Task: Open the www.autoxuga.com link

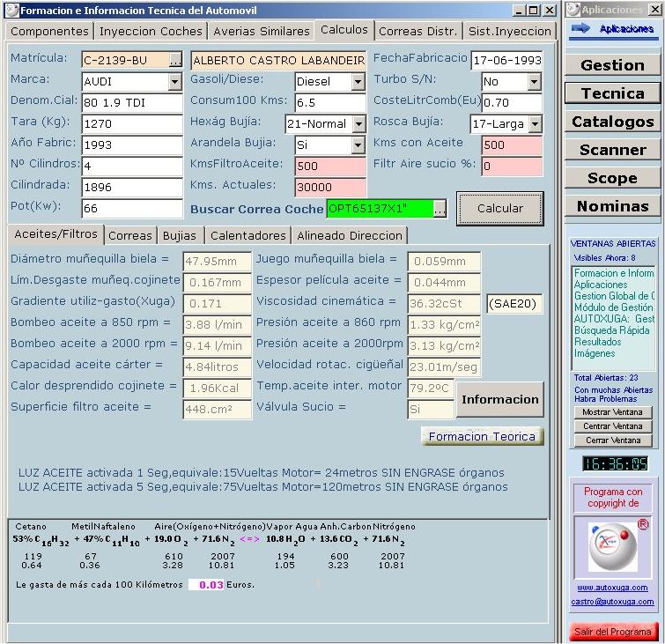Action: pyautogui.click(x=612, y=588)
